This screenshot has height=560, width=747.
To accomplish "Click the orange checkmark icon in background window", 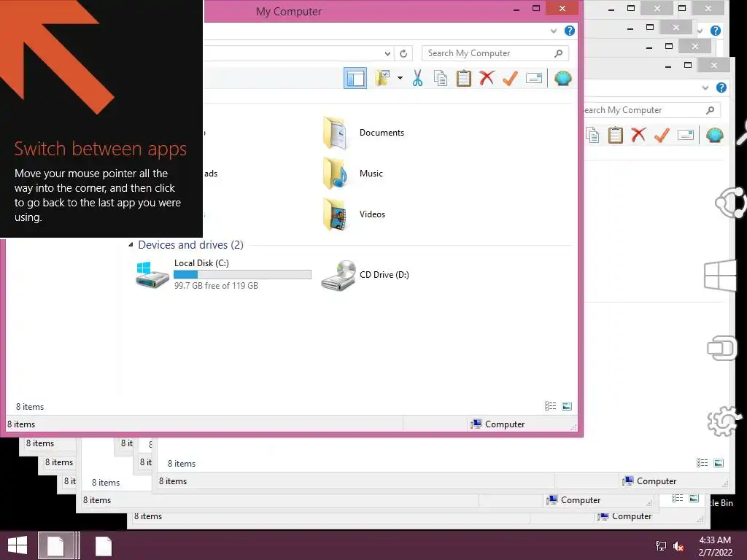I will click(662, 135).
